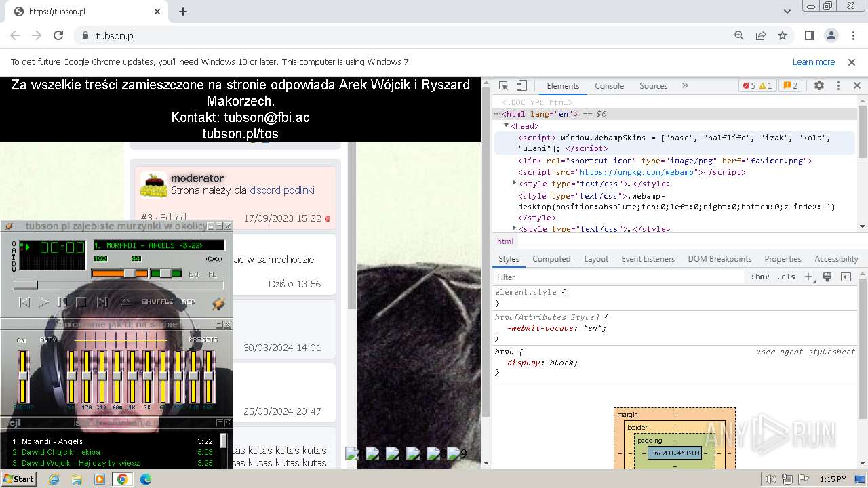
Task: Adjust the Webamp balance slider
Action: click(166, 273)
